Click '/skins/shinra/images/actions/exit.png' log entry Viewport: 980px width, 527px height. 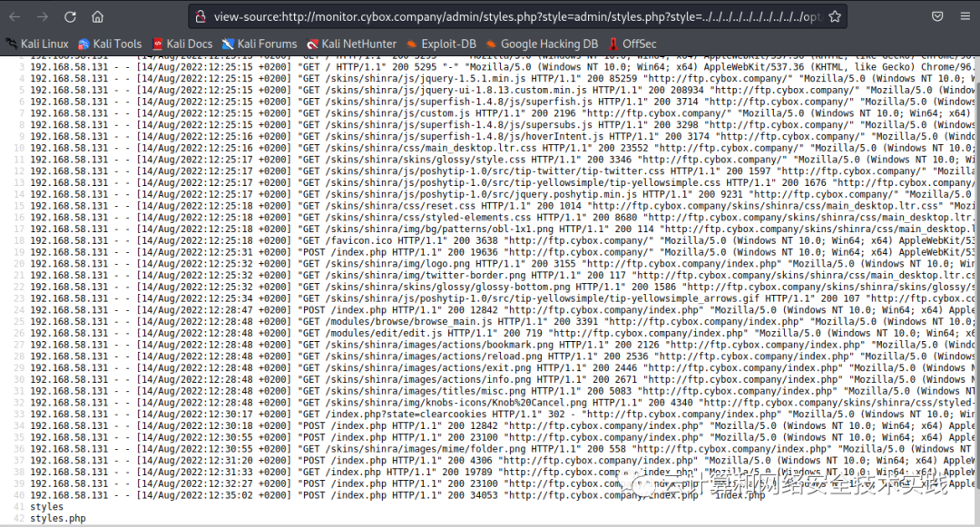pos(428,367)
